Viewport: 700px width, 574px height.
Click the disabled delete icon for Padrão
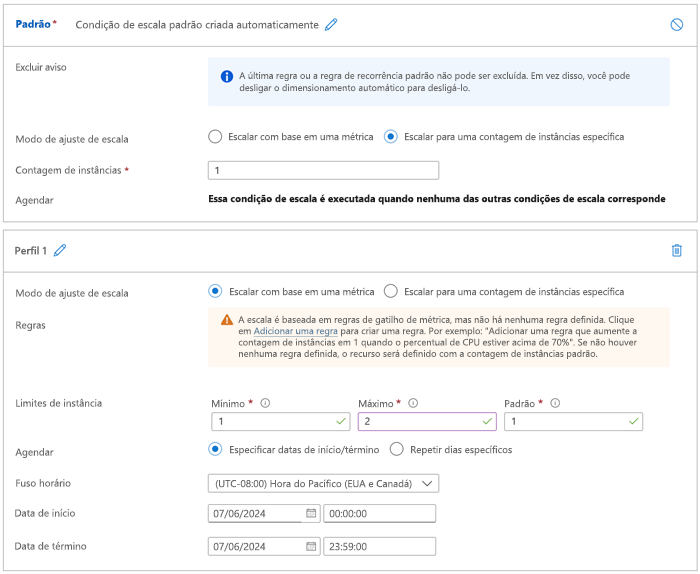(676, 25)
